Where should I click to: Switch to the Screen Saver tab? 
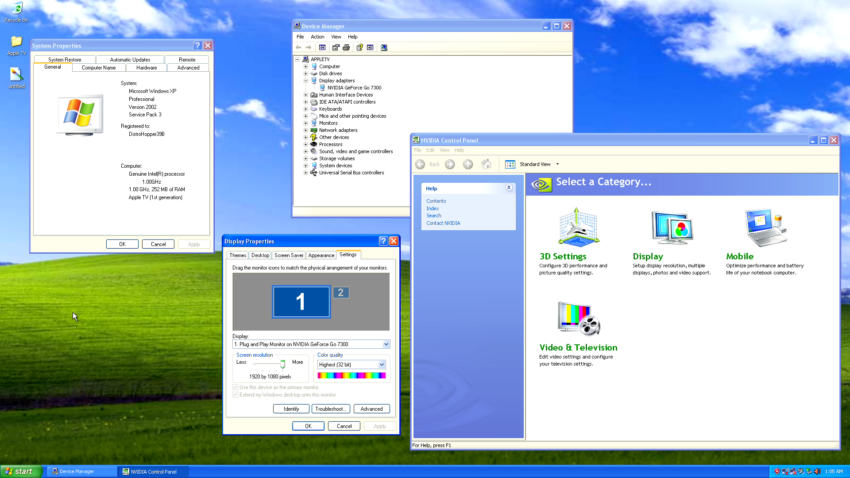[x=288, y=255]
